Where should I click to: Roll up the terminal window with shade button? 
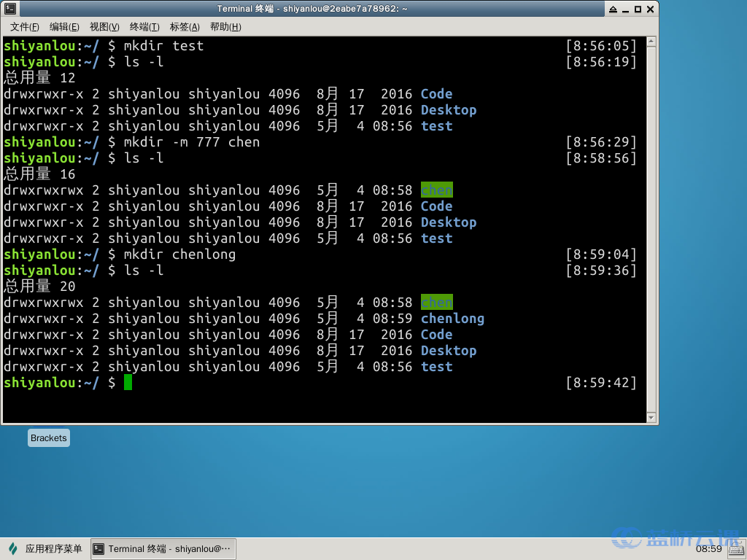[614, 9]
